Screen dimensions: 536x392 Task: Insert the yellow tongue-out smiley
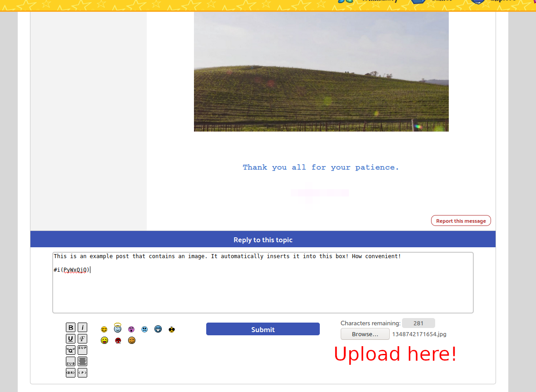[104, 340]
